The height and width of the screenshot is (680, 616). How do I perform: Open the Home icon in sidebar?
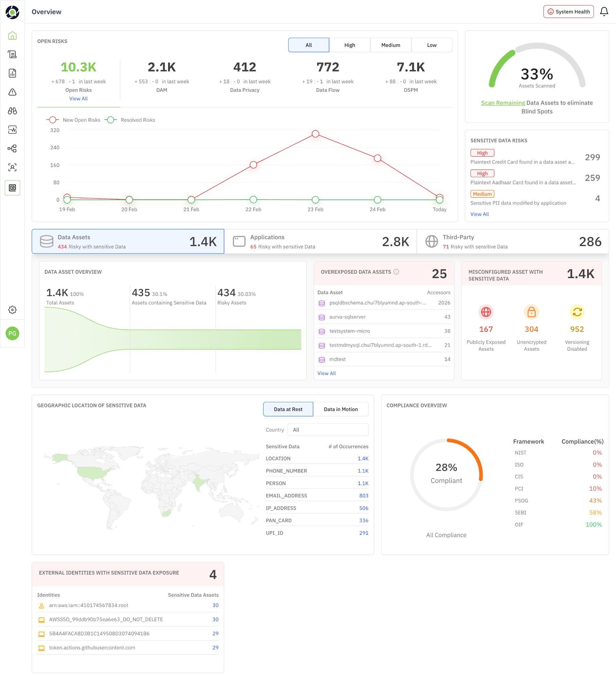(x=12, y=36)
